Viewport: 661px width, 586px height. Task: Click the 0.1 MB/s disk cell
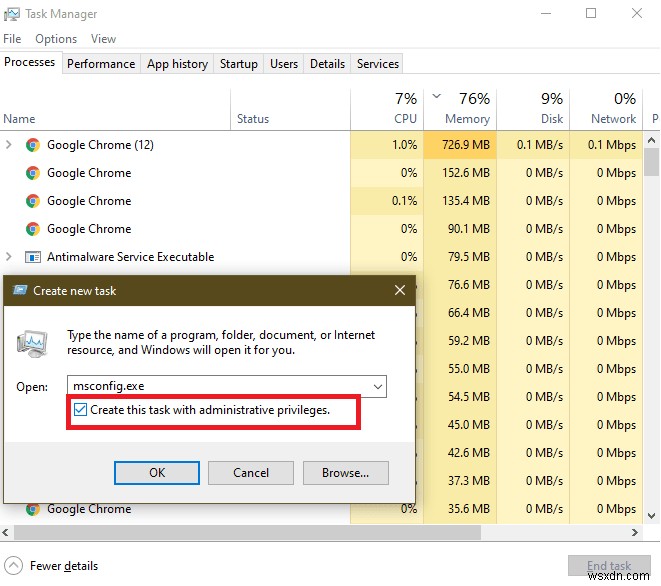coord(533,145)
